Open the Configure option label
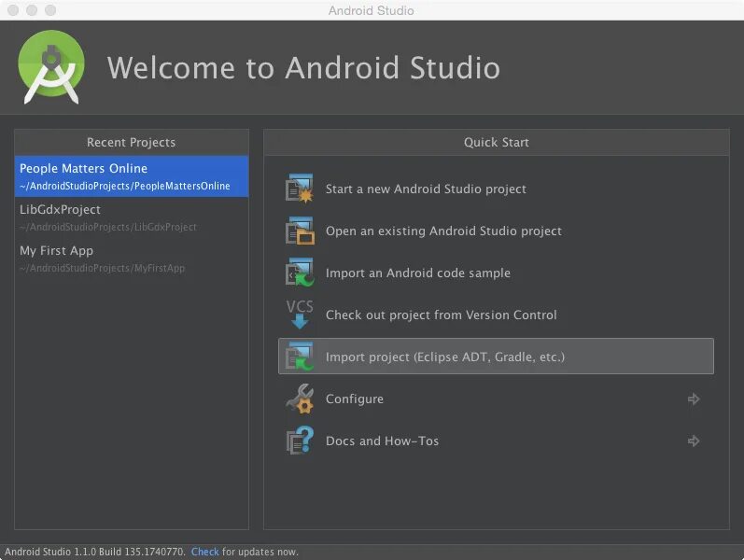The height and width of the screenshot is (560, 744). point(355,399)
